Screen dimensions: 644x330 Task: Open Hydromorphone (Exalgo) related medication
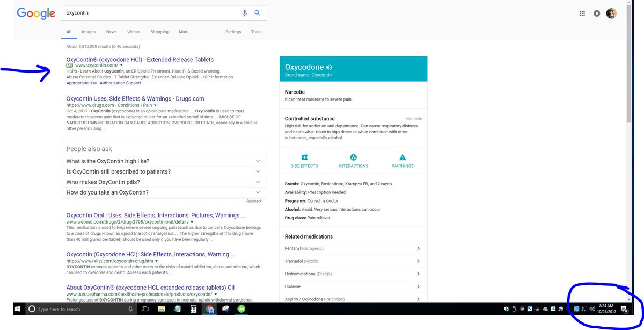click(353, 274)
